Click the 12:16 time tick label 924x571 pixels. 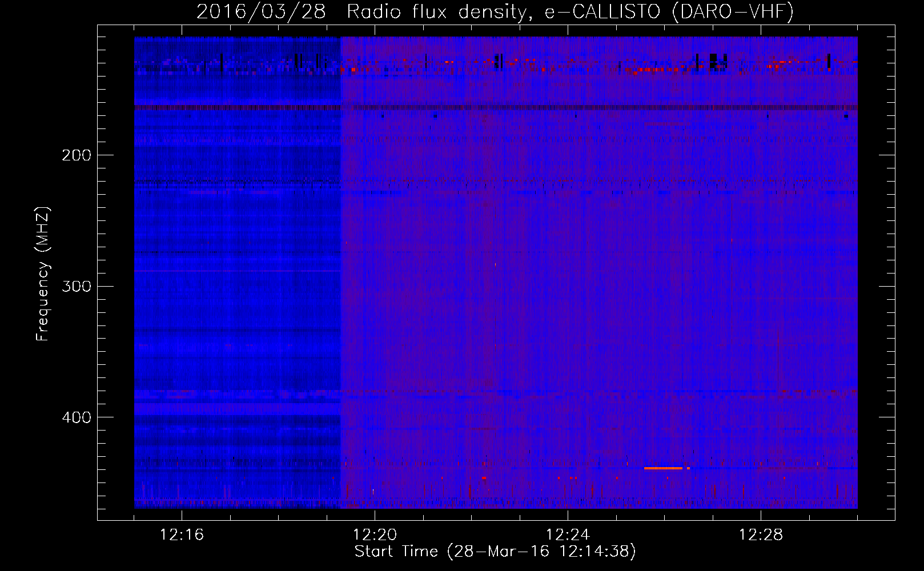point(182,535)
